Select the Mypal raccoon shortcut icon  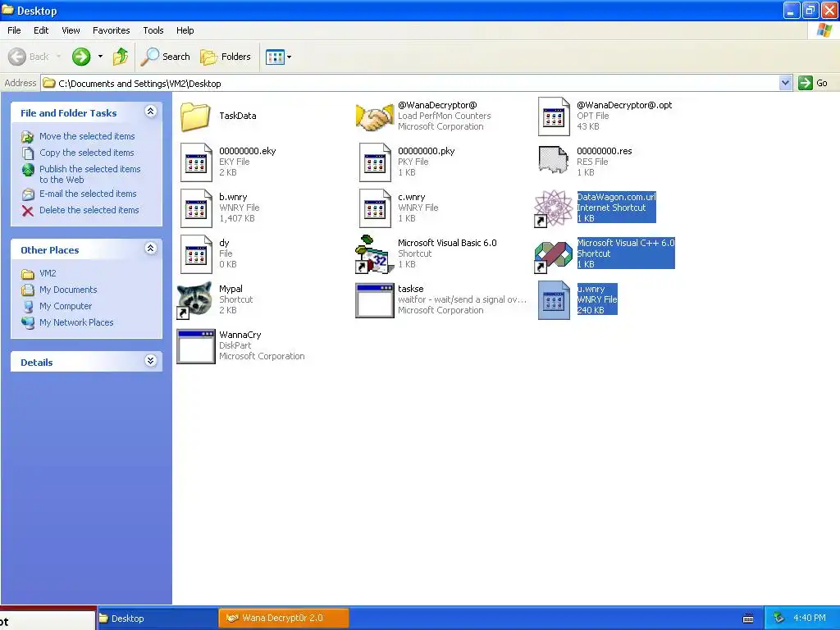point(194,300)
